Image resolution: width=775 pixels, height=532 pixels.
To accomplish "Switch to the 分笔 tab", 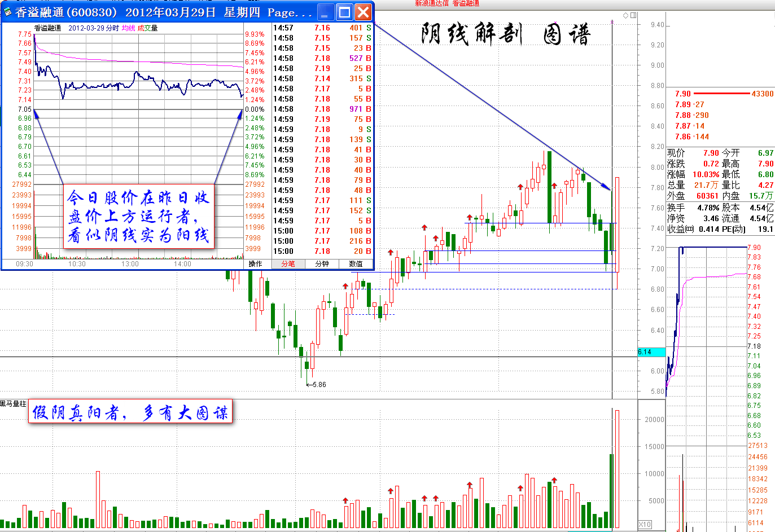I will click(x=288, y=263).
